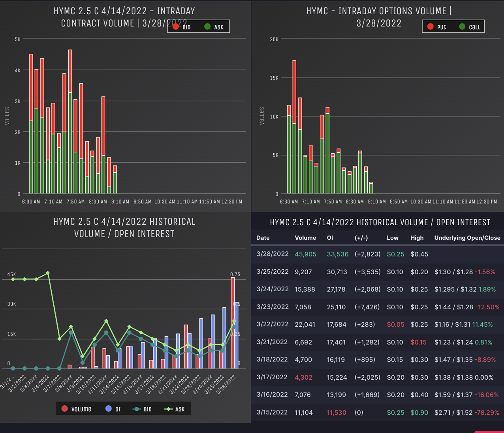Select the 3/16/2022 date cell

273,395
